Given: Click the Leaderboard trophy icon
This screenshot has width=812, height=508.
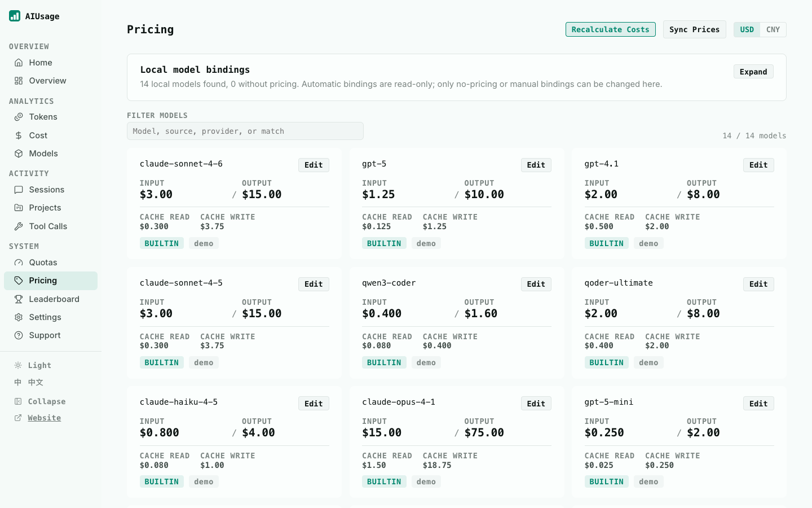Looking at the screenshot, I should pos(19,299).
